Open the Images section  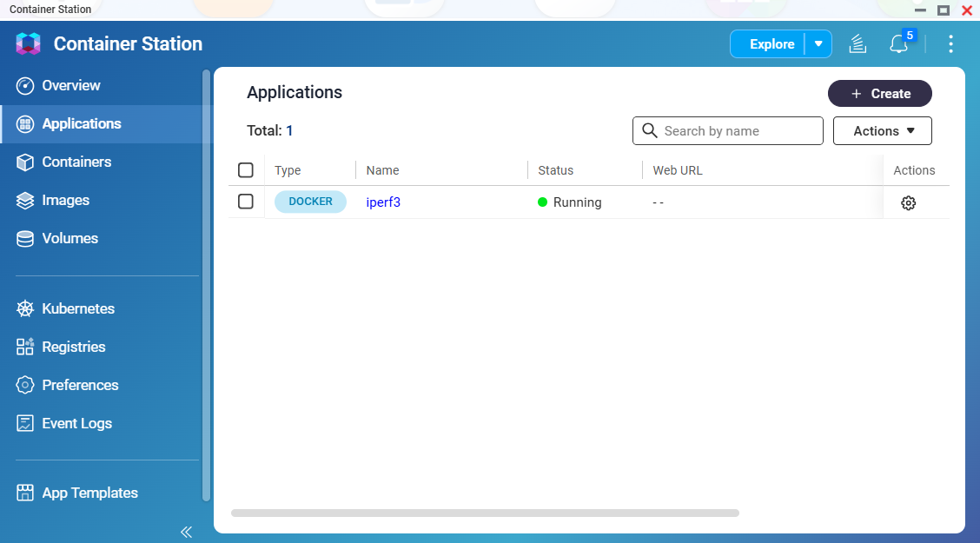tap(66, 200)
